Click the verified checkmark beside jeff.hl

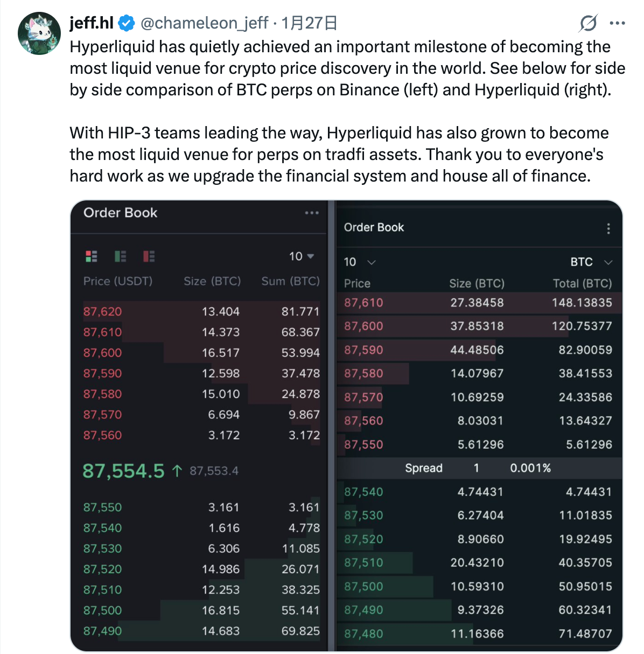pos(125,23)
